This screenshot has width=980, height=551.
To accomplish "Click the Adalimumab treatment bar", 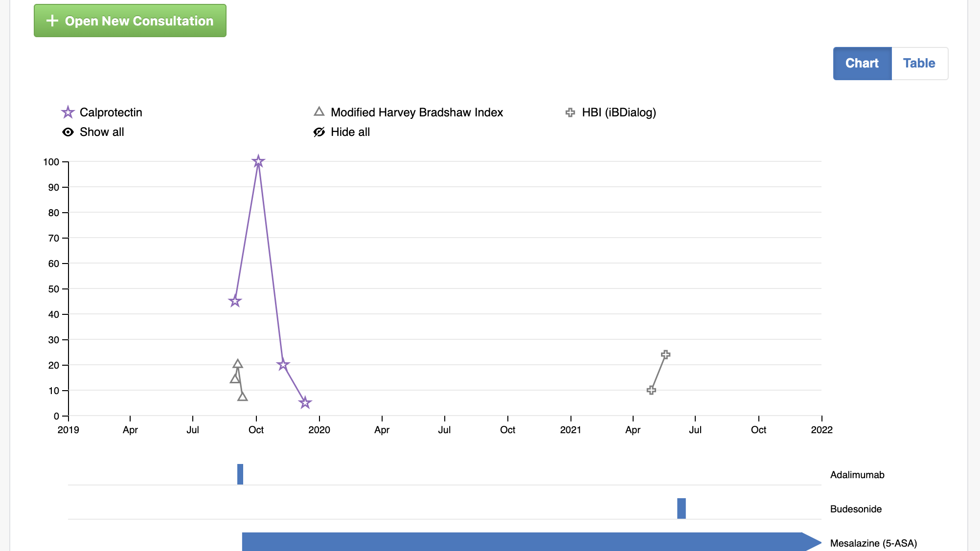I will point(240,474).
